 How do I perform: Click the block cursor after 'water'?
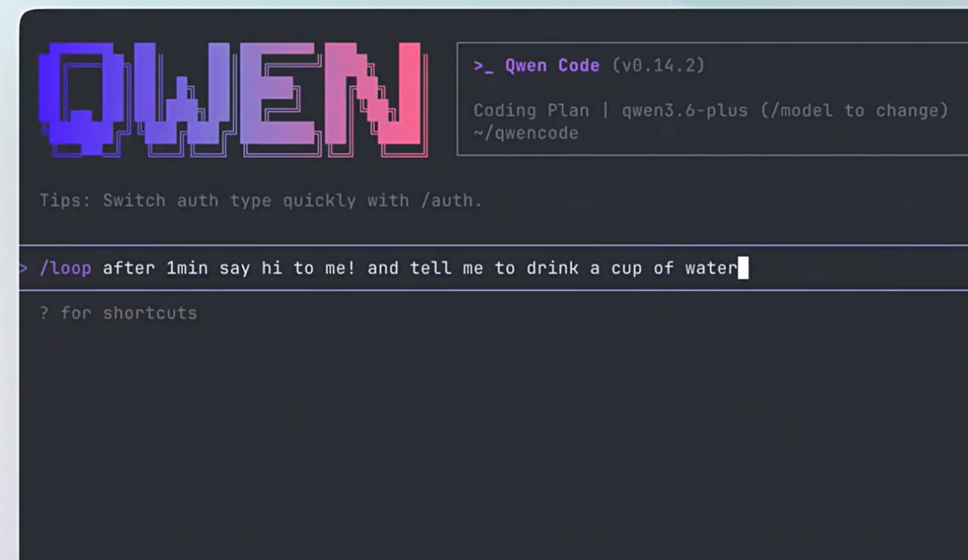tap(743, 268)
